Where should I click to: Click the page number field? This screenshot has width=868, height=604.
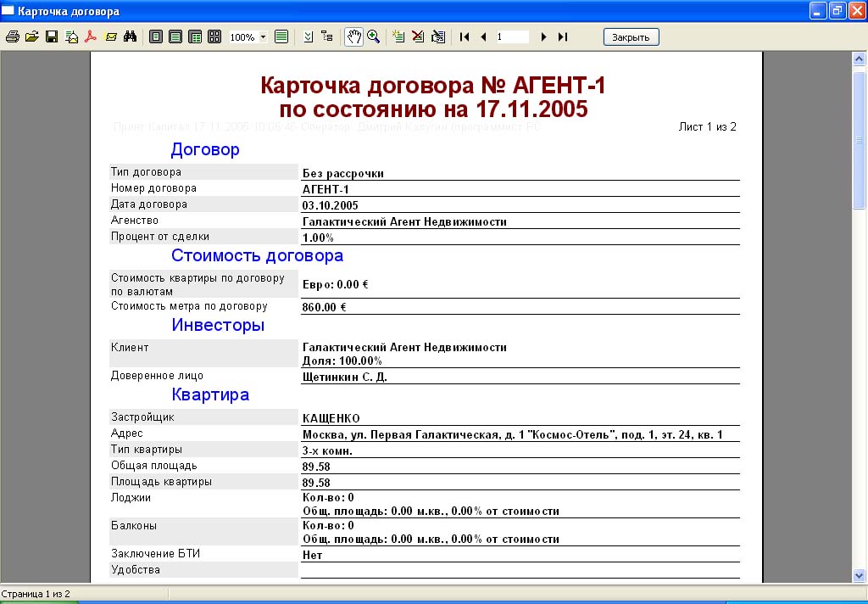point(512,37)
